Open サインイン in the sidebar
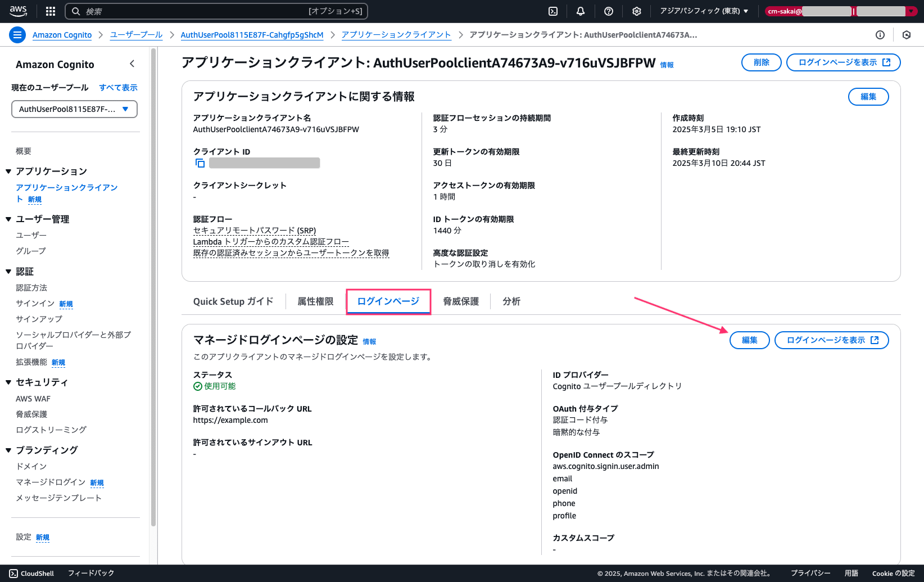The height and width of the screenshot is (582, 924). point(35,304)
